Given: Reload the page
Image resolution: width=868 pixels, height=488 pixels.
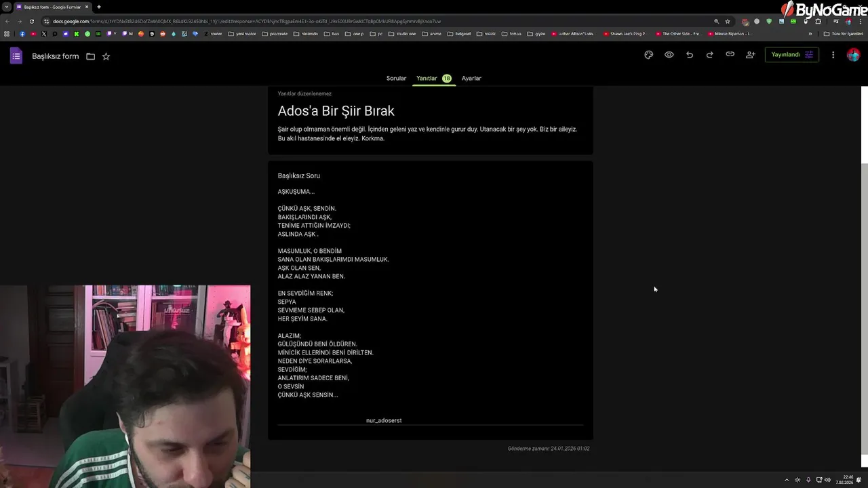Looking at the screenshot, I should click(x=32, y=21).
